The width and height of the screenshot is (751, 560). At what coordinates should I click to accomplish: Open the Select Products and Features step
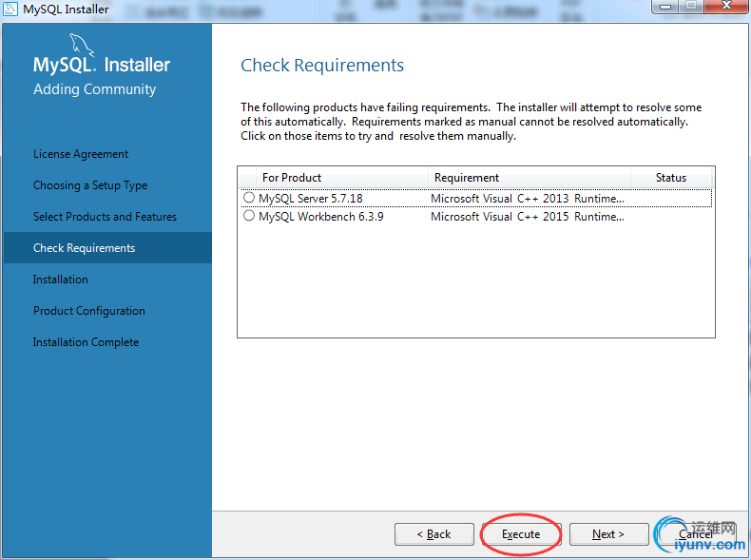click(x=105, y=217)
